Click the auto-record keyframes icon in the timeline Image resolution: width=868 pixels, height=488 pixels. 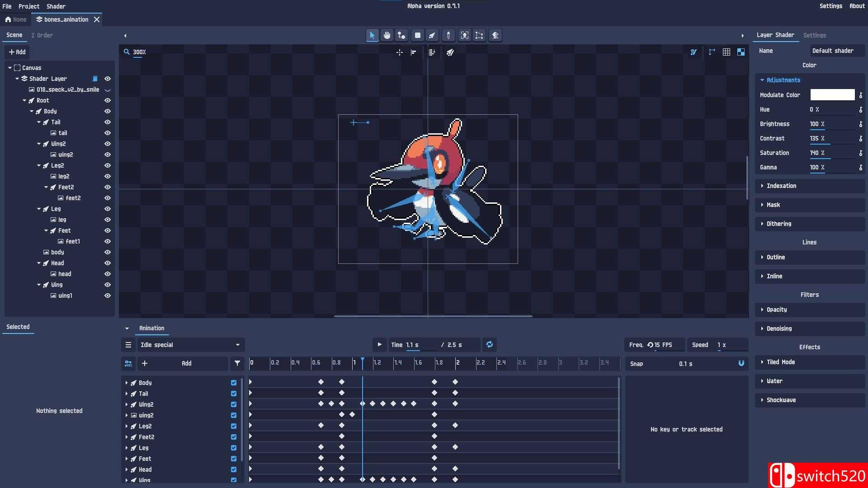(128, 363)
